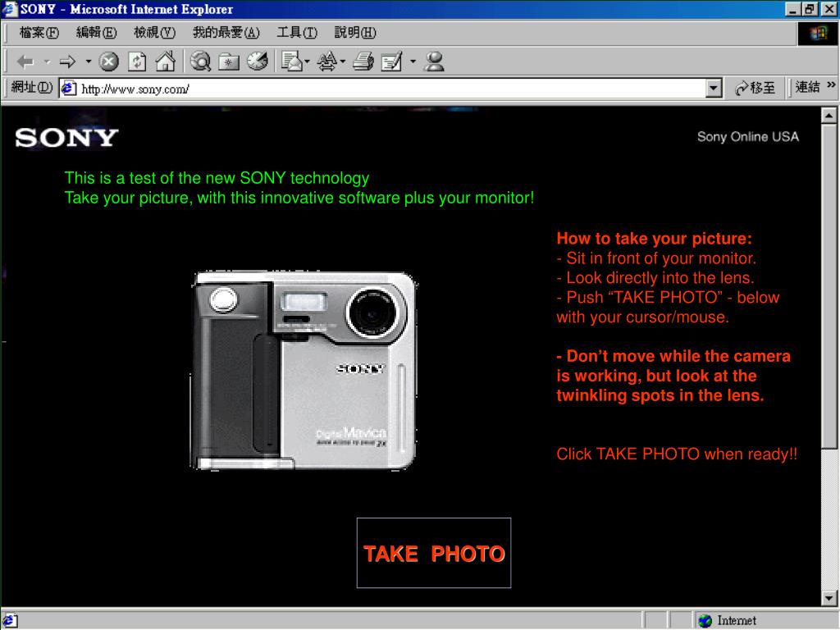Click the vertical scrollbar down arrow

pos(829,598)
